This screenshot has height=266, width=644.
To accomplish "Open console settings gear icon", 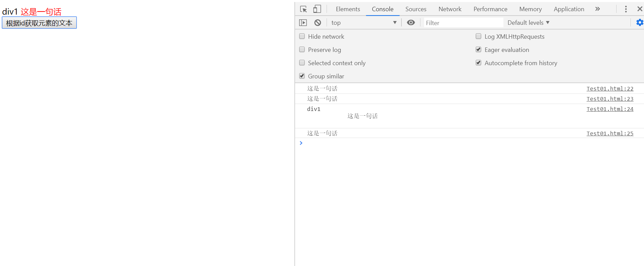I will pyautogui.click(x=640, y=23).
